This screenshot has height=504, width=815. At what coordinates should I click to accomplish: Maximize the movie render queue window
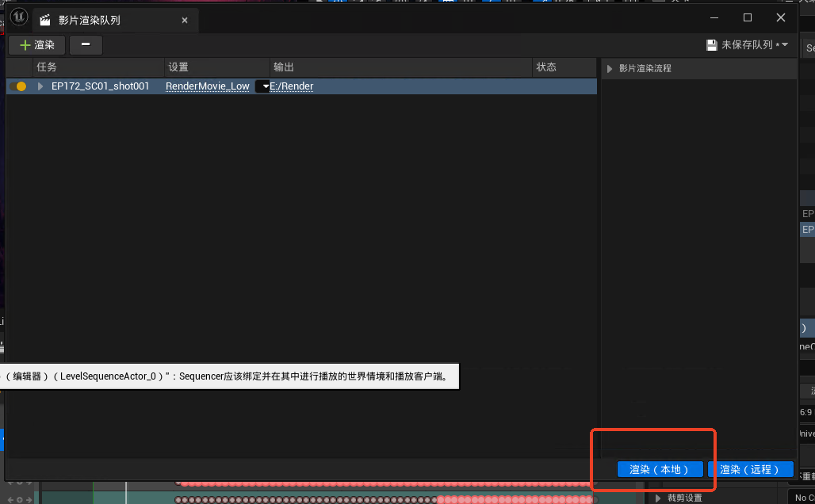click(747, 17)
